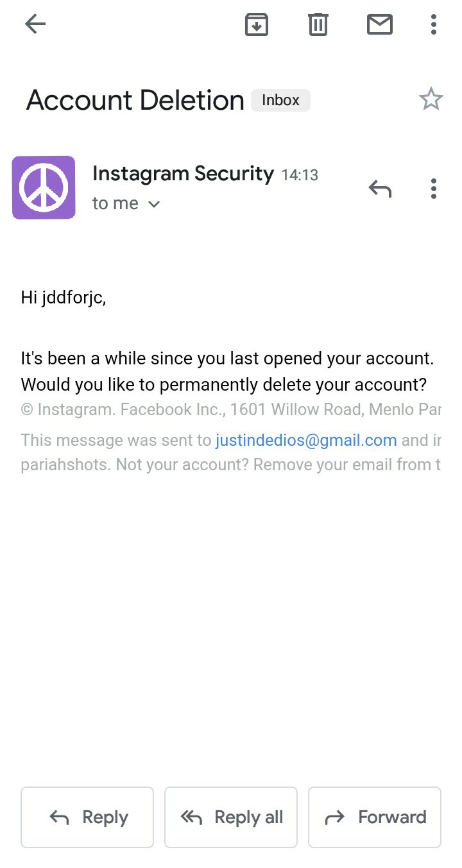Click reply arrow beside sender name
This screenshot has height=868, width=462.
point(380,189)
